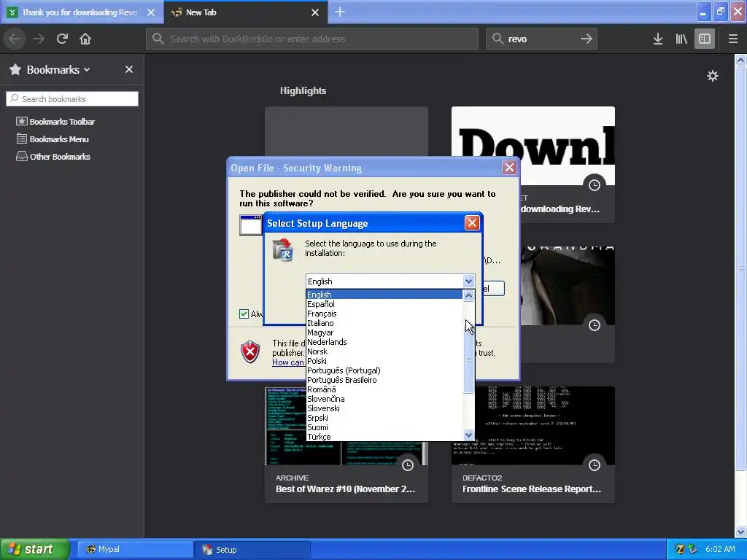Submit the revo search arrow

587,39
